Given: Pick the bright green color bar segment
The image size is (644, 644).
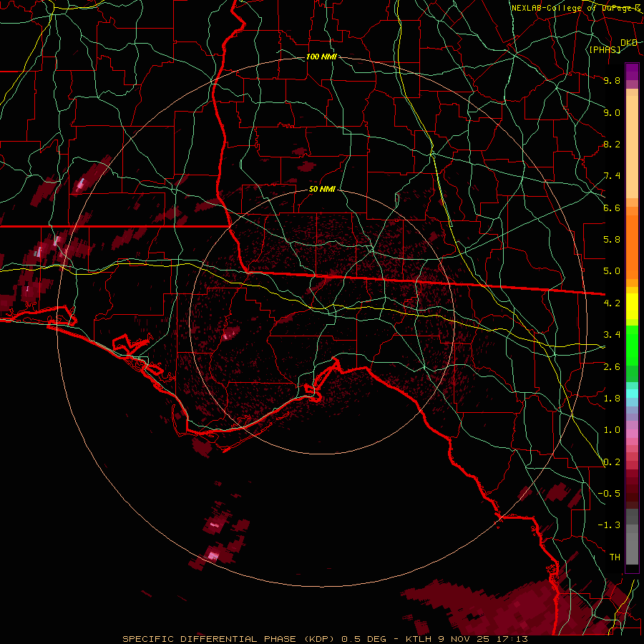Looking at the screenshot, I should tap(632, 345).
